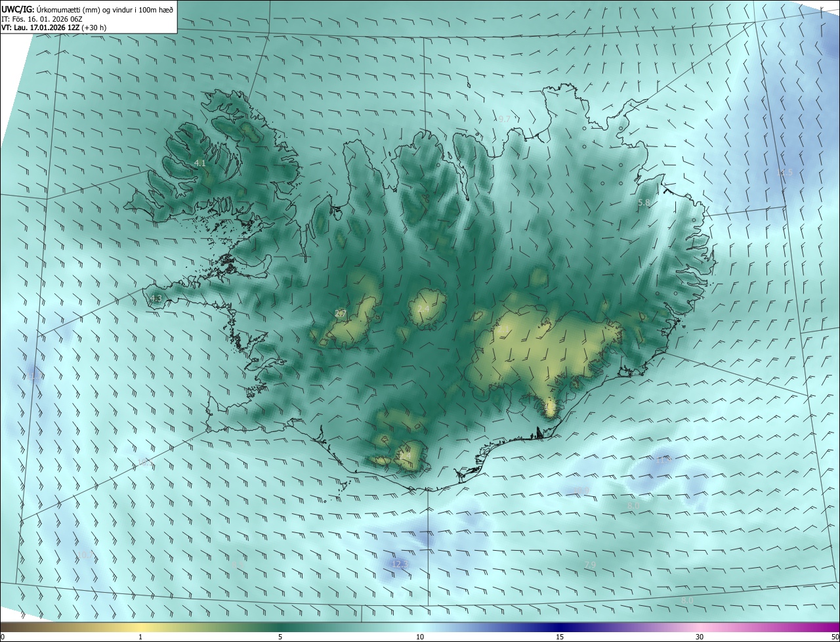The width and height of the screenshot is (840, 642).
Task: Click the 'IT: Fös. 16. 01. 2026 06Z' line
Action: [41, 19]
